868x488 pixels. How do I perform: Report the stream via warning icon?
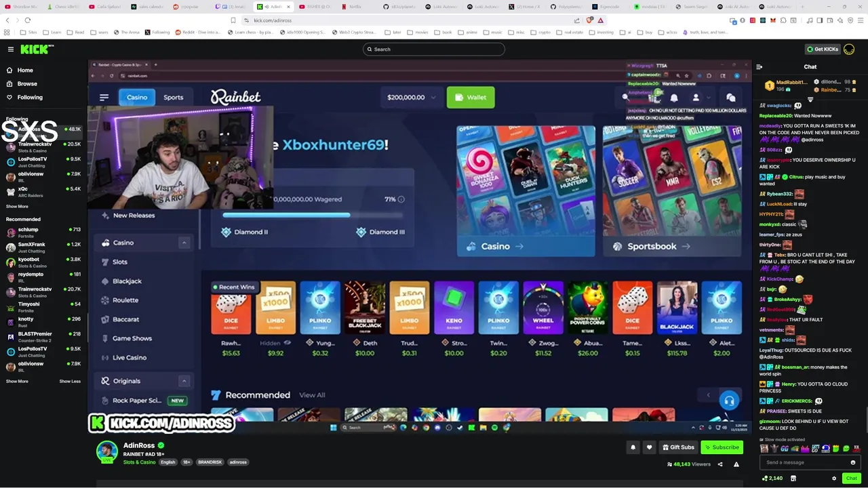click(x=736, y=464)
